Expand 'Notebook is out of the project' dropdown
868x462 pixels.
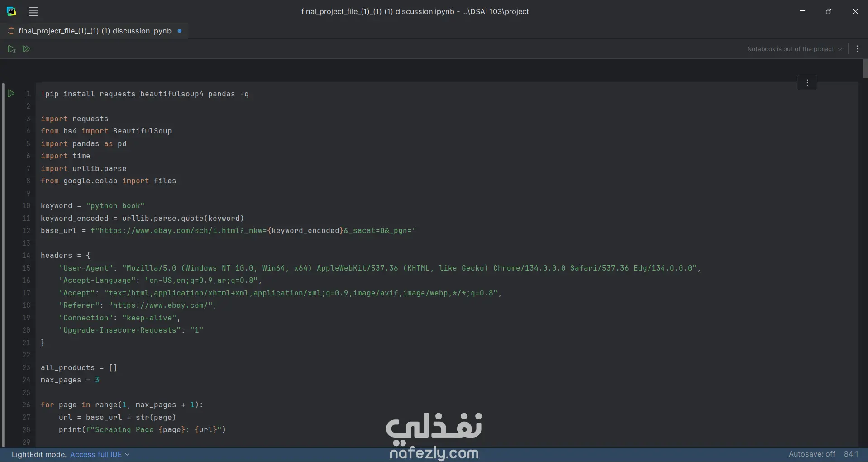[794, 49]
